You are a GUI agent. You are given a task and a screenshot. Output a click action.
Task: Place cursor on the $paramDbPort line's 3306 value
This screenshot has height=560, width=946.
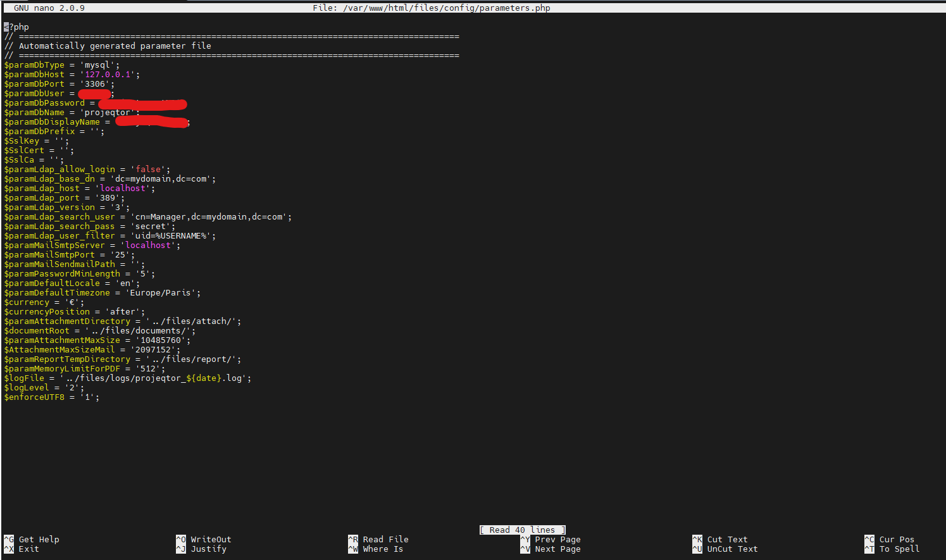pyautogui.click(x=95, y=84)
